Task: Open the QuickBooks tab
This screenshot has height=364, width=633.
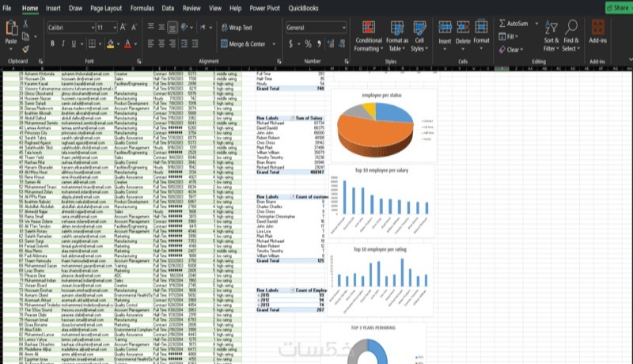Action: click(x=303, y=8)
